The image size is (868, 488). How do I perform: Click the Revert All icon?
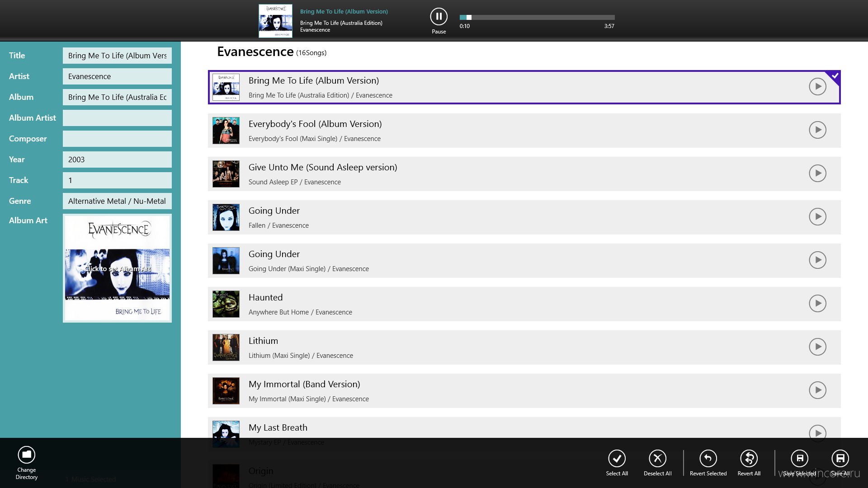749,458
